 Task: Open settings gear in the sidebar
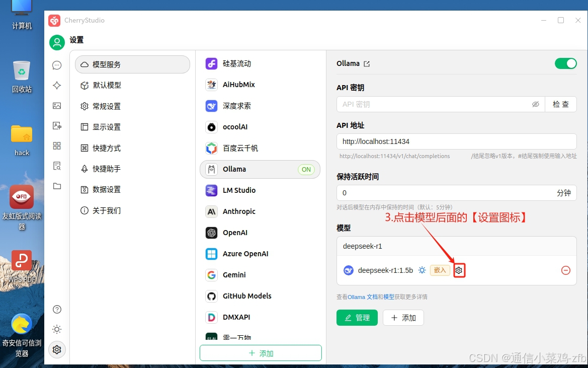click(x=57, y=349)
